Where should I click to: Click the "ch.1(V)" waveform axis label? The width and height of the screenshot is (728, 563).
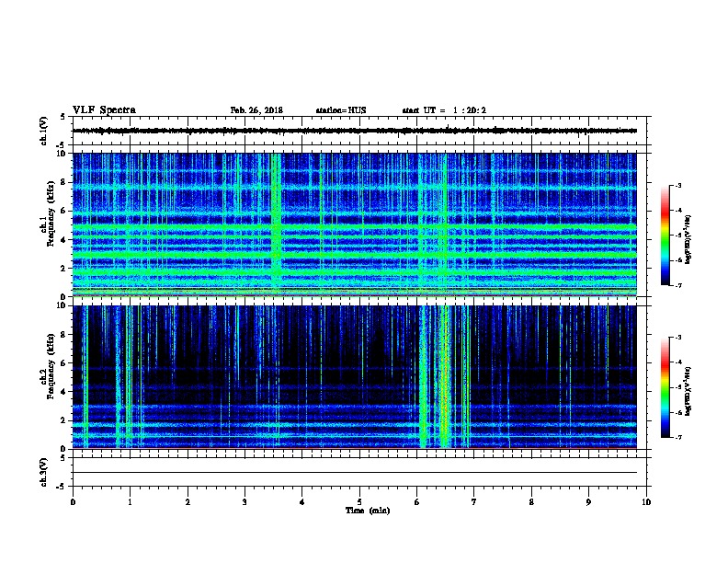(x=43, y=131)
